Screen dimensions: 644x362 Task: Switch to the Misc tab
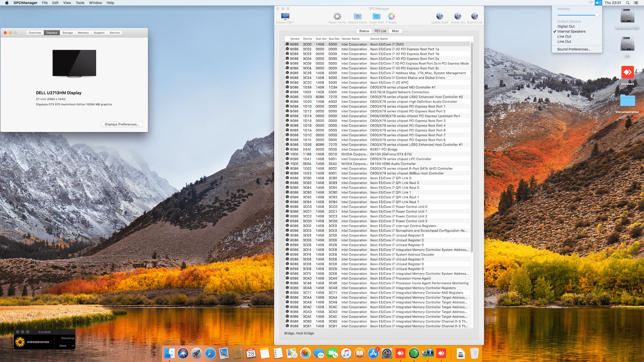395,31
